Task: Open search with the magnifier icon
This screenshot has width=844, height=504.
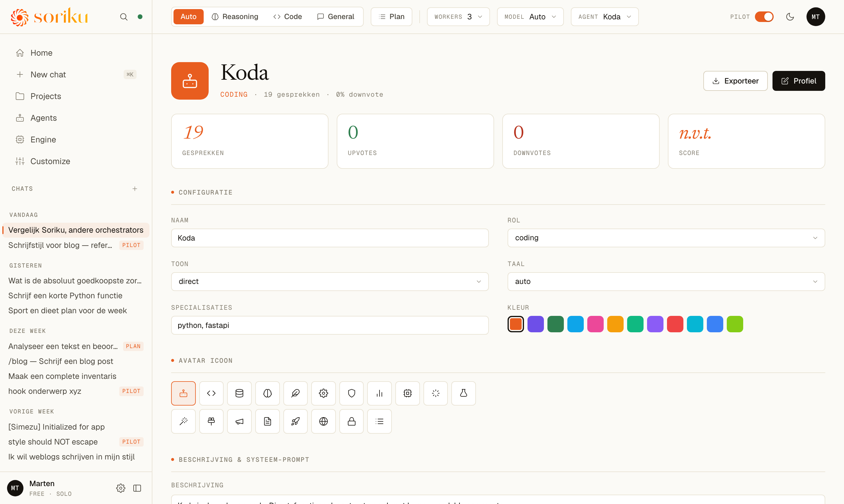Action: tap(124, 17)
